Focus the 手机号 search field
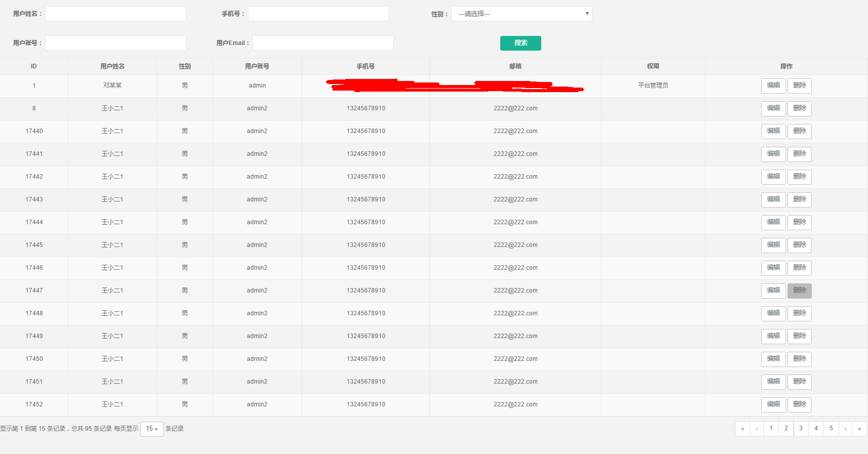This screenshot has width=868, height=454. coord(318,14)
